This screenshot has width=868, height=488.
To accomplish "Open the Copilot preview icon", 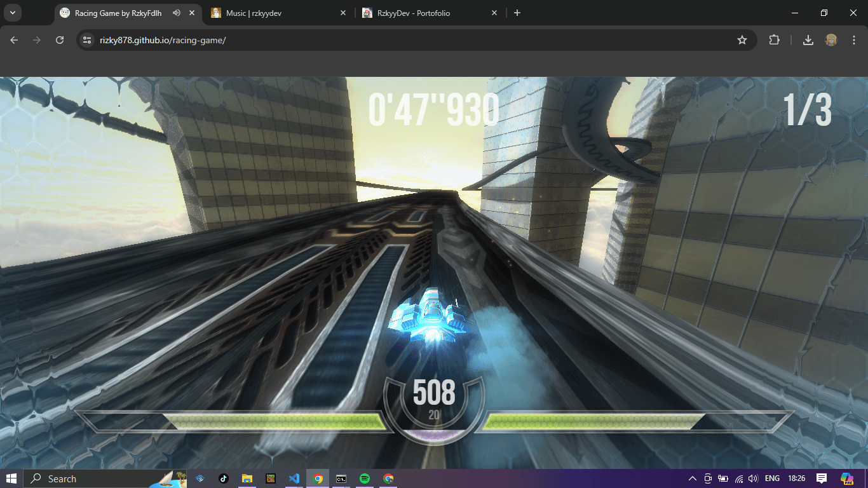I will click(846, 478).
